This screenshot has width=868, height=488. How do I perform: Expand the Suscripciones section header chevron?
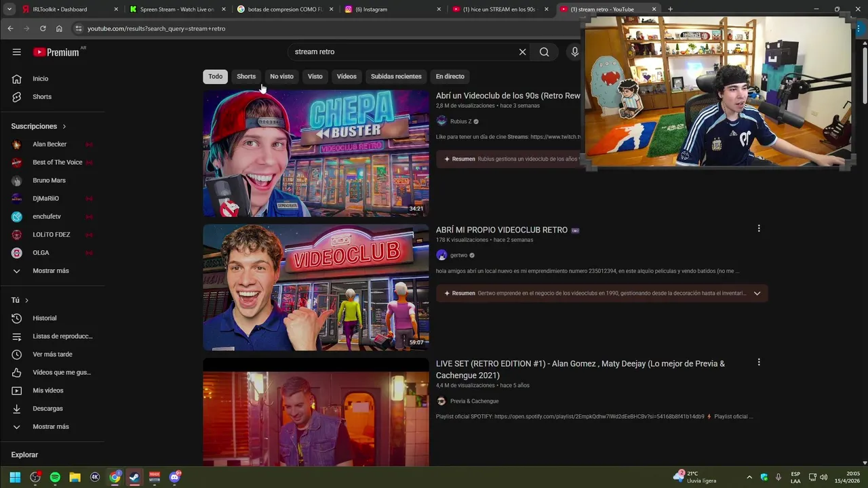(x=64, y=127)
